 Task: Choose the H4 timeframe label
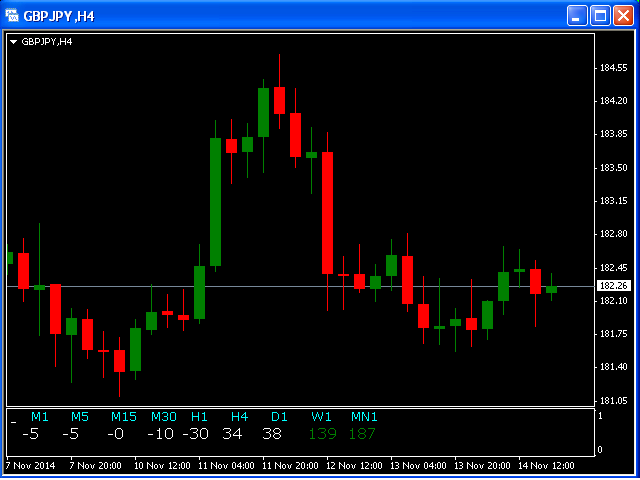click(x=239, y=416)
